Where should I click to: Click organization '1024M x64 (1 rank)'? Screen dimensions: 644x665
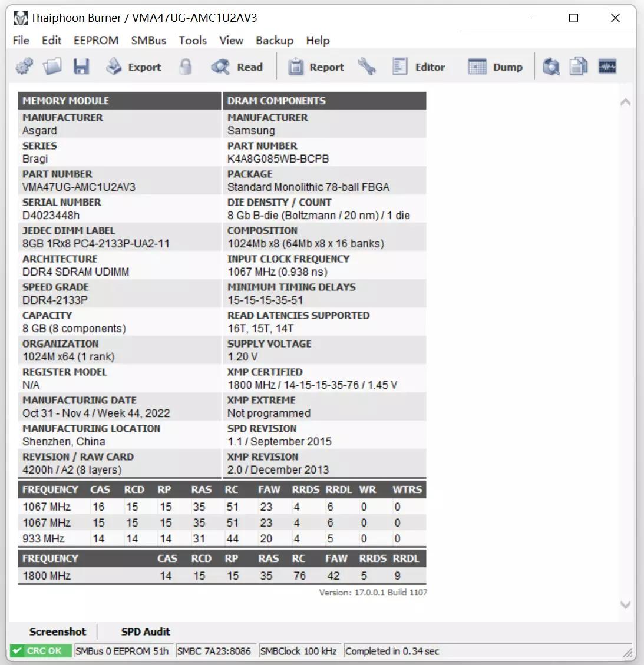[69, 357]
